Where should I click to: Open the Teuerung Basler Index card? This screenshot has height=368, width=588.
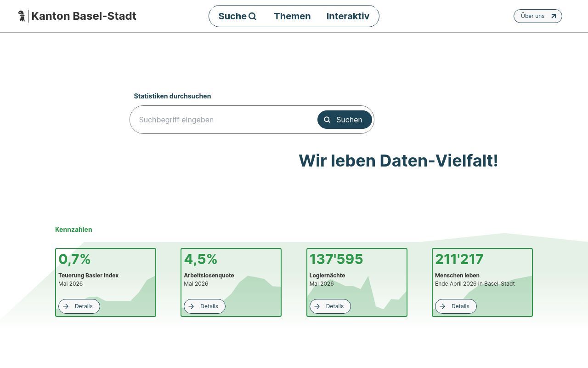(106, 282)
